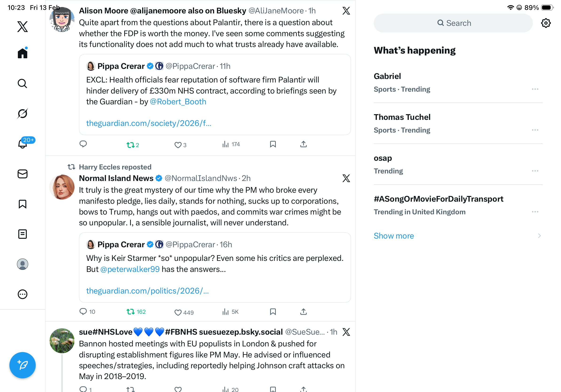Like the Normal Island News post

tap(178, 312)
